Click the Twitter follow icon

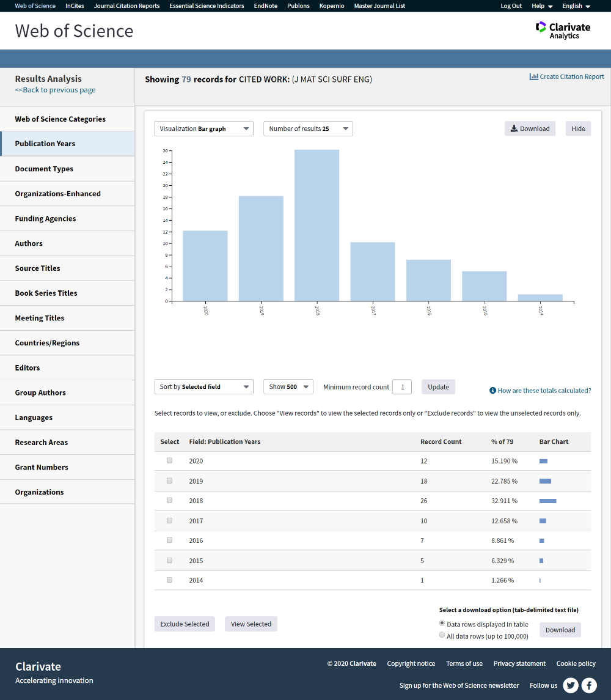tap(571, 685)
